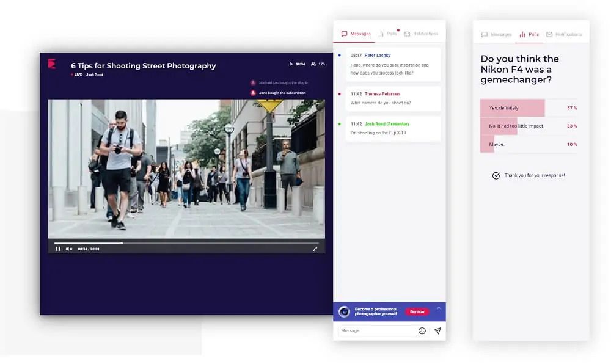This screenshot has width=611, height=364.
Task: Open the Polls tab with the red dot
Action: point(390,34)
